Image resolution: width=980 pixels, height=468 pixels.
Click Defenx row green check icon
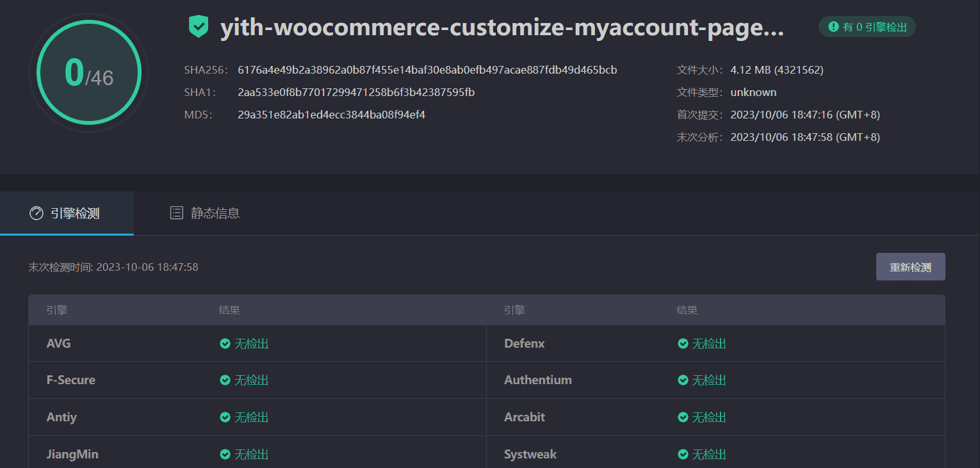pos(683,344)
